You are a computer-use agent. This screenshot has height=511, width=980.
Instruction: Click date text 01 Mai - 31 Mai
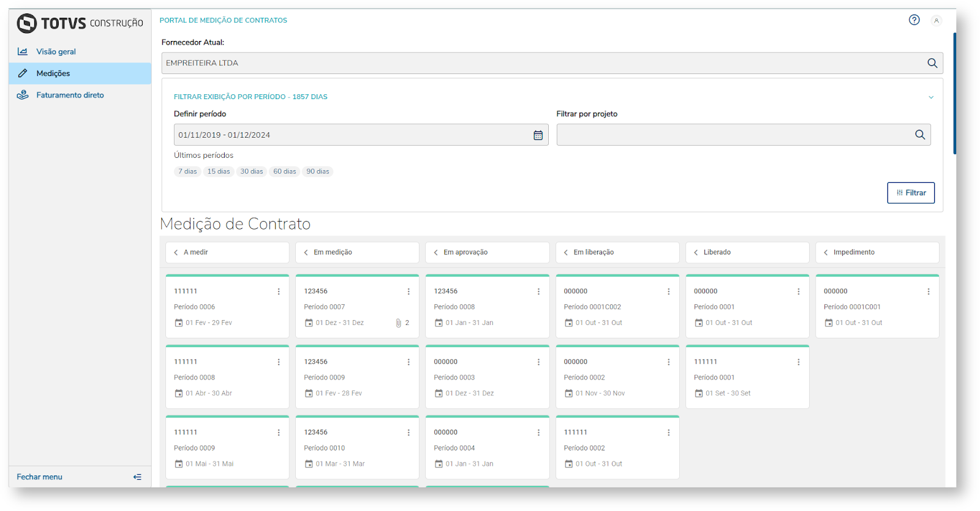[x=209, y=464]
